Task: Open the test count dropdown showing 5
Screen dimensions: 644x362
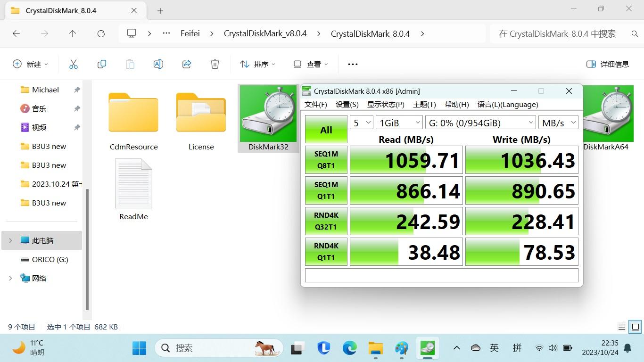Action: tap(362, 123)
